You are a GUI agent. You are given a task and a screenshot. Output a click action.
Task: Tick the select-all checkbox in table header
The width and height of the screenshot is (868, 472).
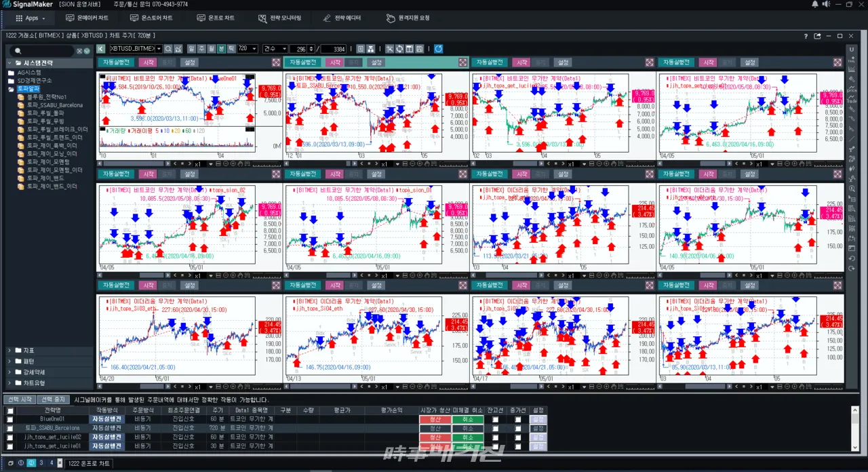(9, 410)
